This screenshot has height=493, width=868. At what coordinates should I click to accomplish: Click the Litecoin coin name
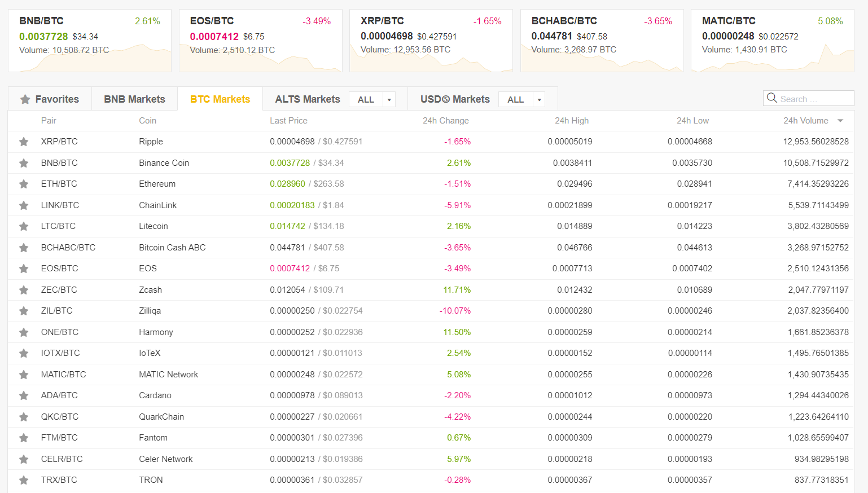[x=154, y=226]
